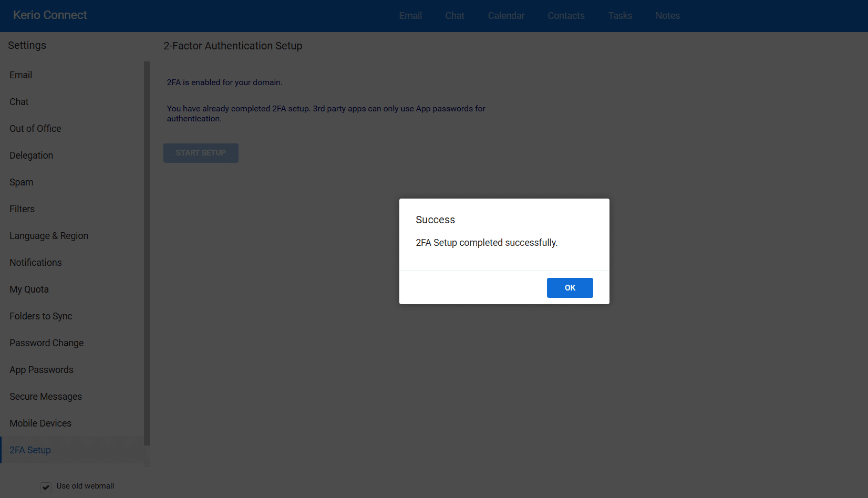Select 2FA Setup in the sidebar

click(30, 450)
